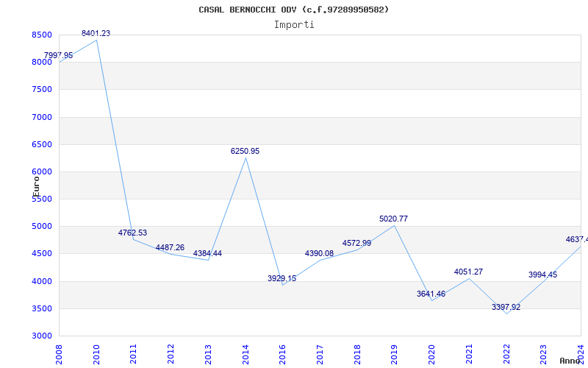This screenshot has height=368, width=588.
Task: Click the Importi subtitle
Action: pyautogui.click(x=294, y=25)
